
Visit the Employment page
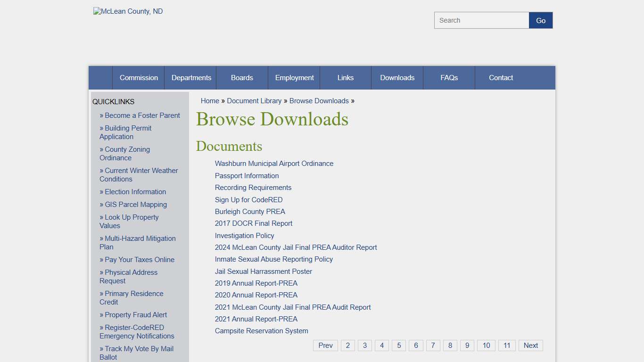294,77
